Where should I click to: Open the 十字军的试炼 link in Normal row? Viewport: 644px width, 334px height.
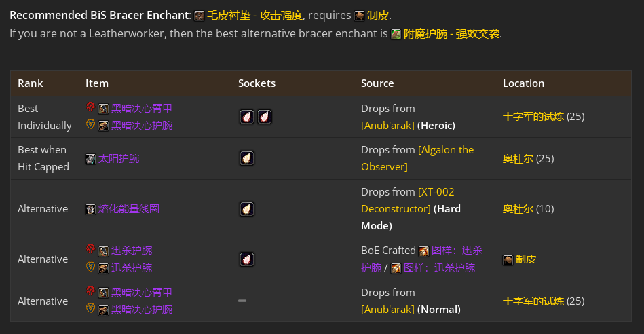click(533, 301)
